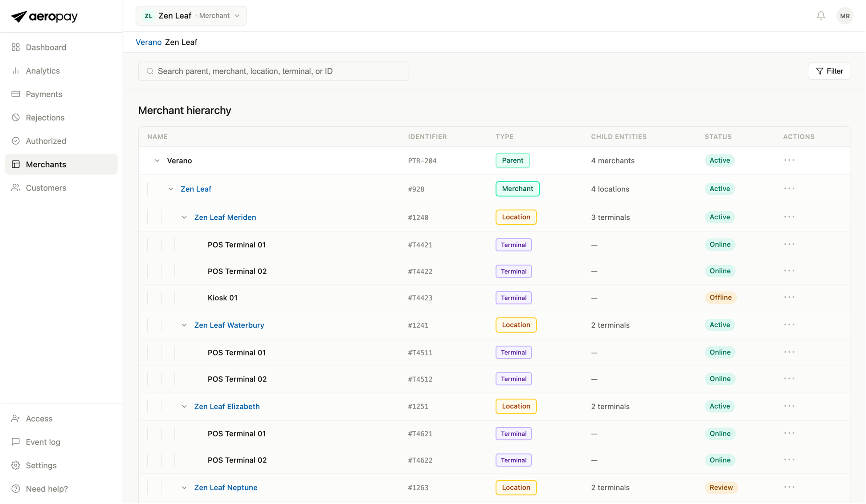
Task: Open Zen Leaf merchant link
Action: click(x=196, y=189)
